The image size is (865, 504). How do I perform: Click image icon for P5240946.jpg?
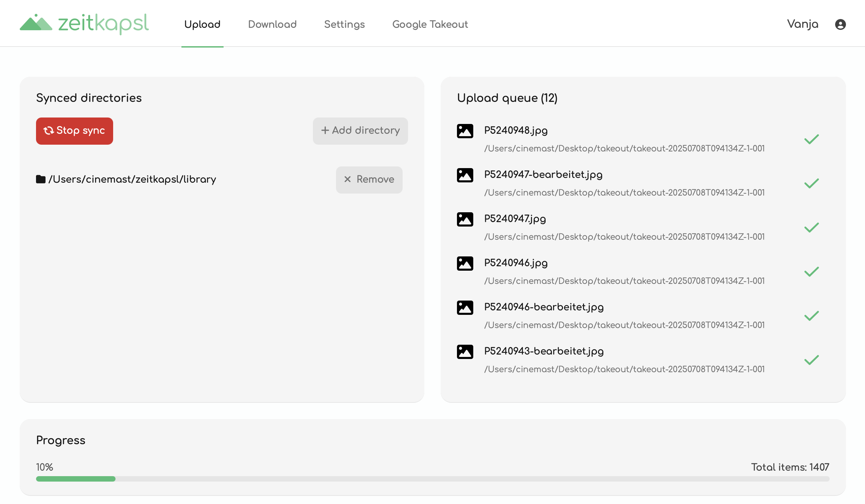[465, 264]
